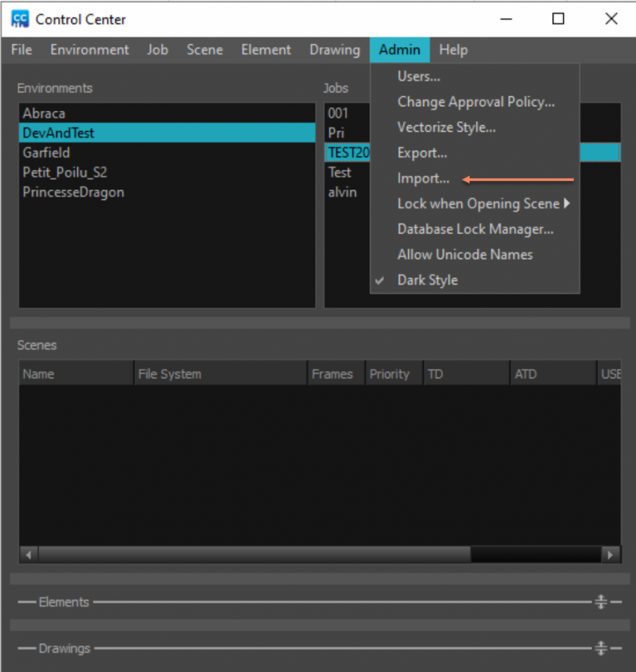Click the Control Center app icon
The height and width of the screenshot is (672, 636).
coord(20,19)
